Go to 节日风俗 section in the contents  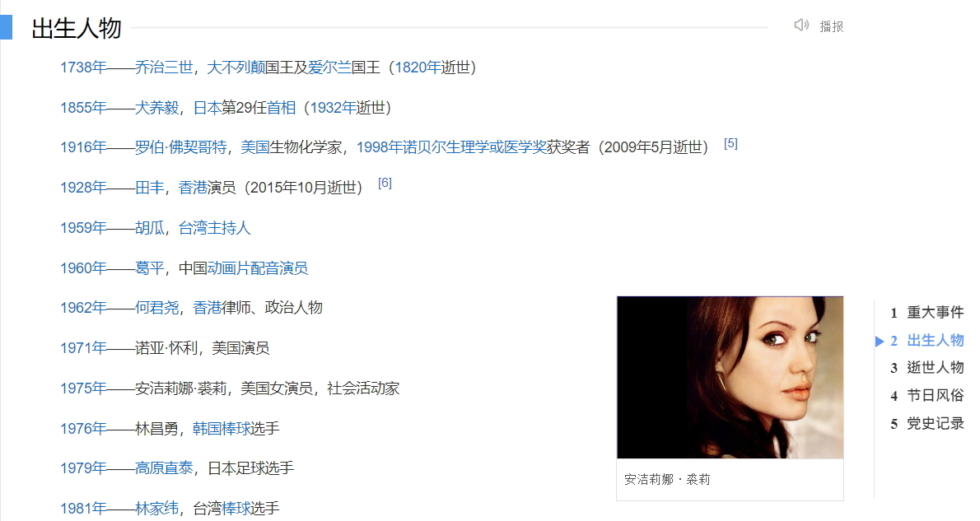point(935,395)
